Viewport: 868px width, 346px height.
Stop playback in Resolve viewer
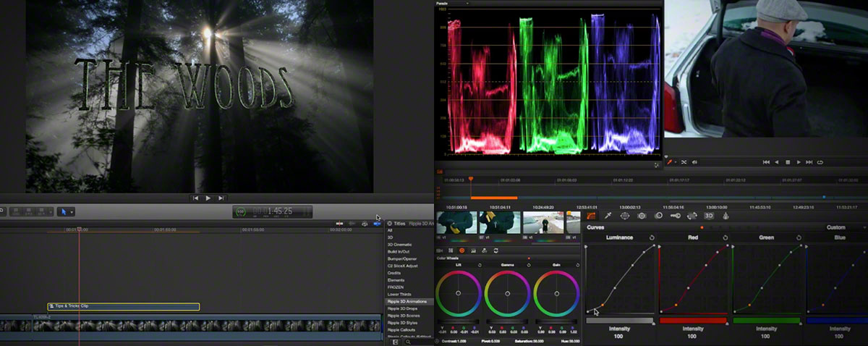[788, 162]
